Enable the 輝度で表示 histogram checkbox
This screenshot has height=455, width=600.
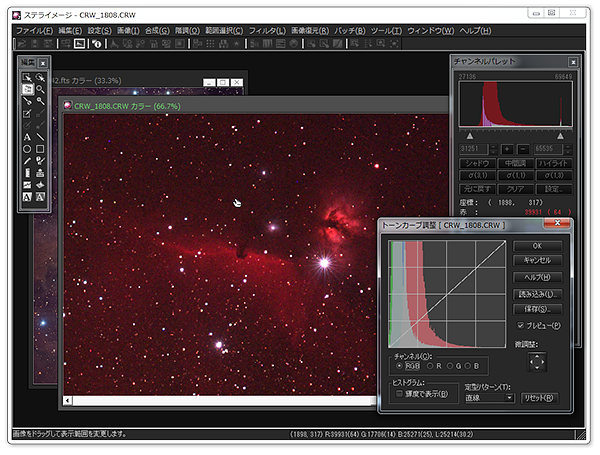pos(399,394)
